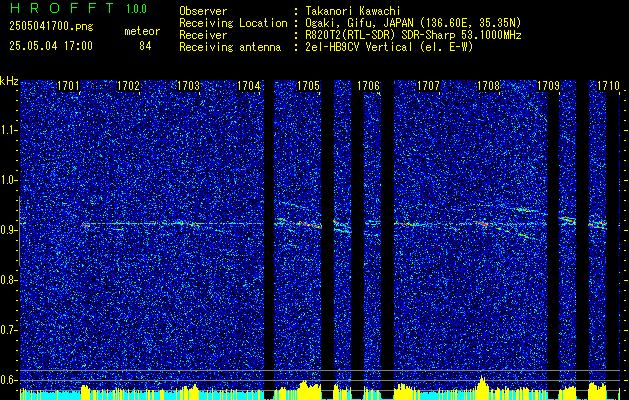629x400 pixels.
Task: Click the HROFFT program title
Action: (62, 8)
